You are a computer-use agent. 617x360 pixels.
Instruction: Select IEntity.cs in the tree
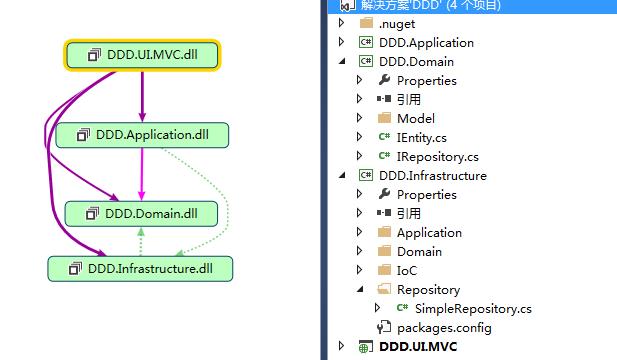click(x=421, y=138)
